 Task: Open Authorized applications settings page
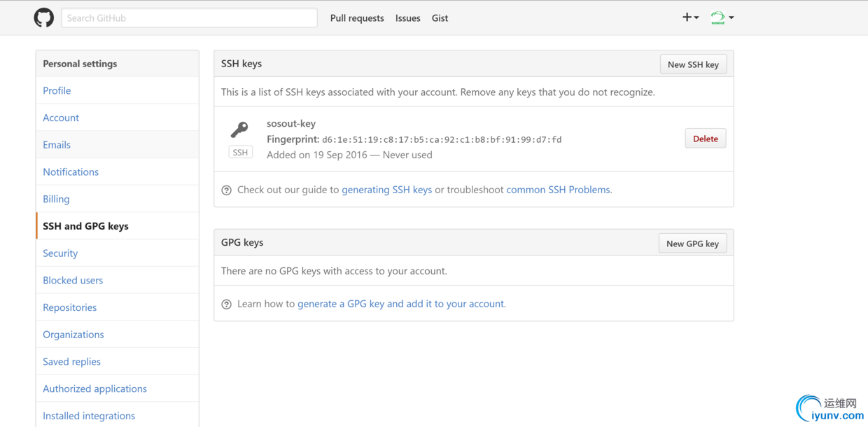(94, 388)
